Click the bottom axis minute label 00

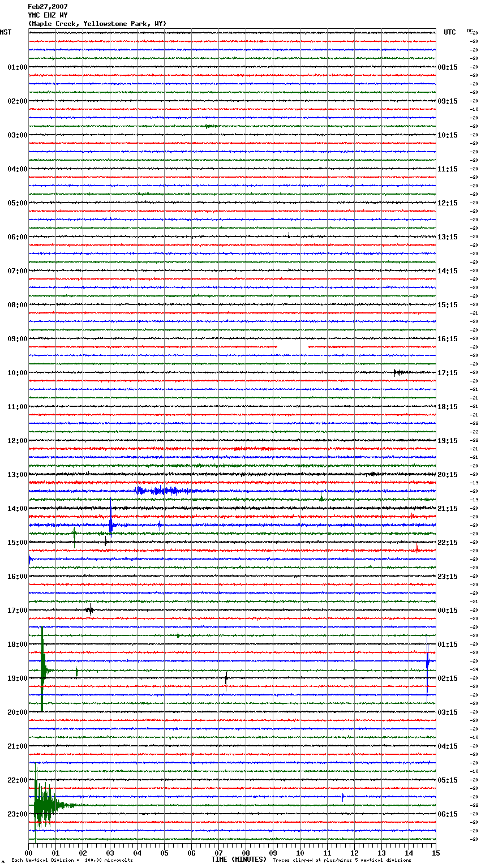[29, 853]
